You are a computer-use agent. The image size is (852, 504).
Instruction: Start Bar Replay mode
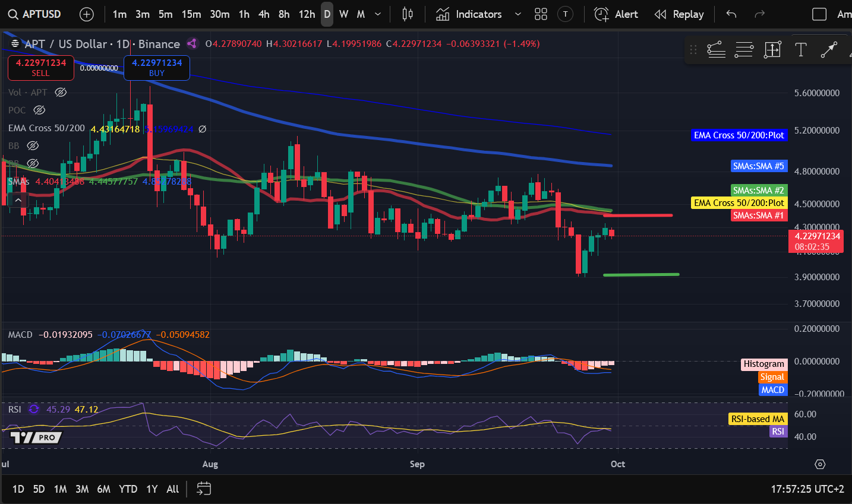click(679, 14)
